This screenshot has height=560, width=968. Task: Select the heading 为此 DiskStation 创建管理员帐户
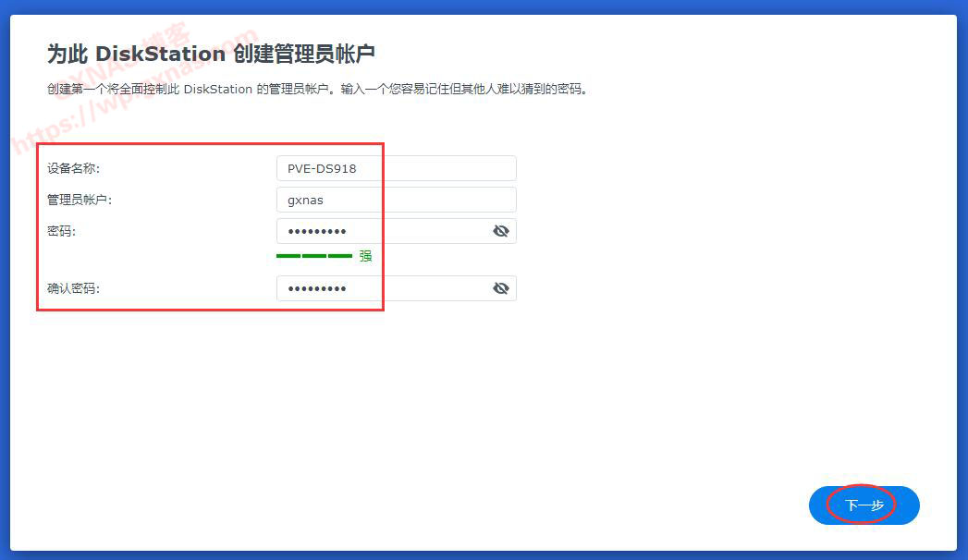coord(213,53)
